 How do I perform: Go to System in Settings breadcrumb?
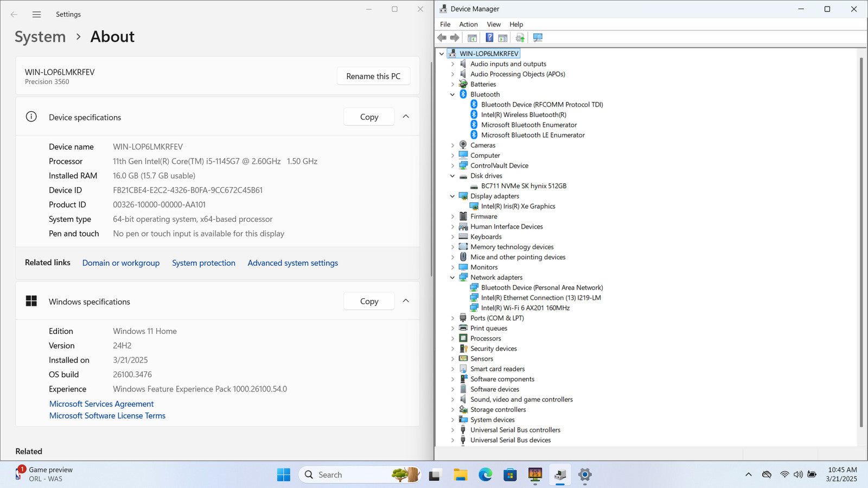point(40,37)
